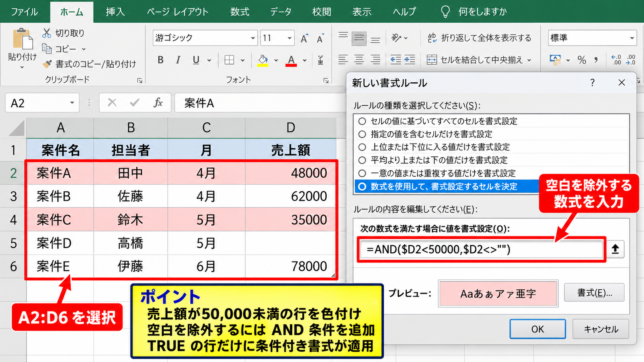Open the font size dropdown showing 11
This screenshot has width=644, height=362.
coord(289,38)
